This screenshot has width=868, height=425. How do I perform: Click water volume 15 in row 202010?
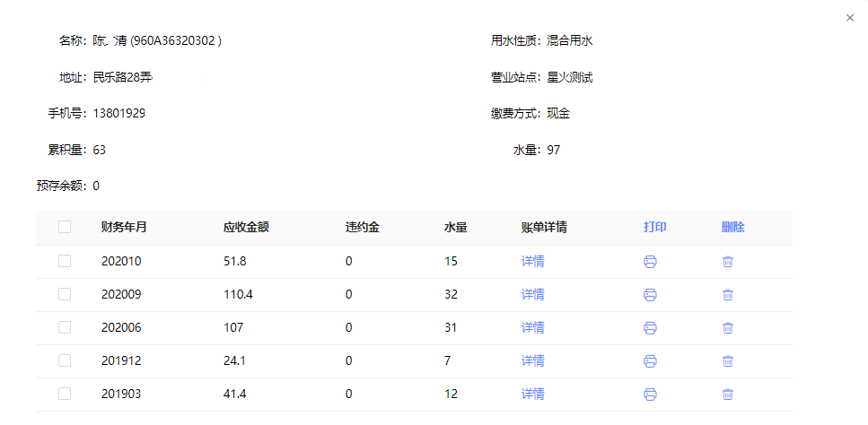[451, 262]
